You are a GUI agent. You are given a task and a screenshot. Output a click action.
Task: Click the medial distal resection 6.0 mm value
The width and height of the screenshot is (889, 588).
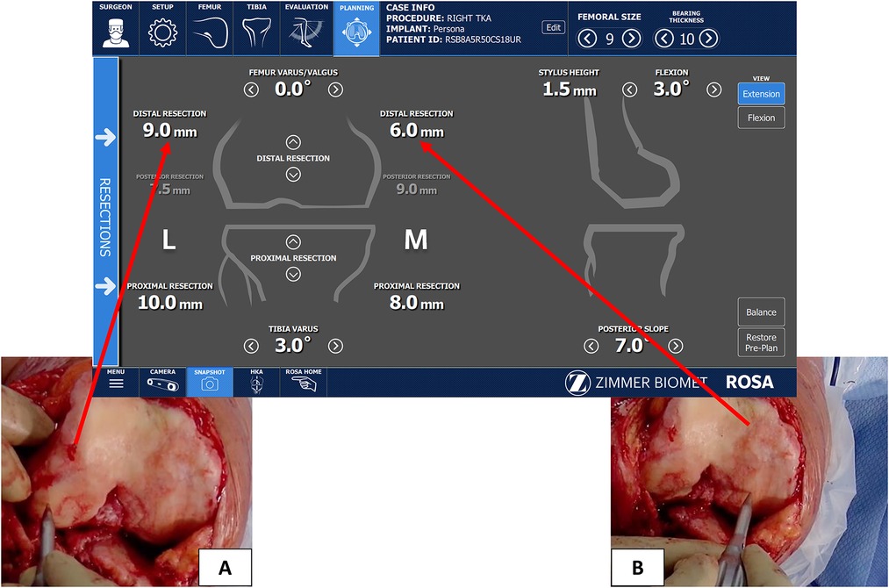417,131
